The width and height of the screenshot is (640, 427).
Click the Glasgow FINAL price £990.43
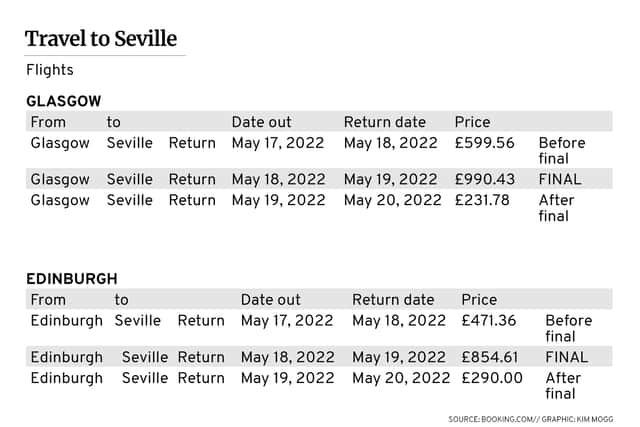(484, 179)
